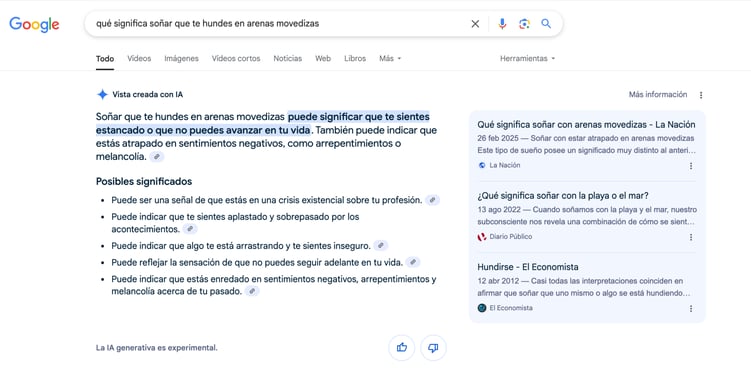Switch to the Web tab
The height and width of the screenshot is (369, 751).
pos(323,58)
